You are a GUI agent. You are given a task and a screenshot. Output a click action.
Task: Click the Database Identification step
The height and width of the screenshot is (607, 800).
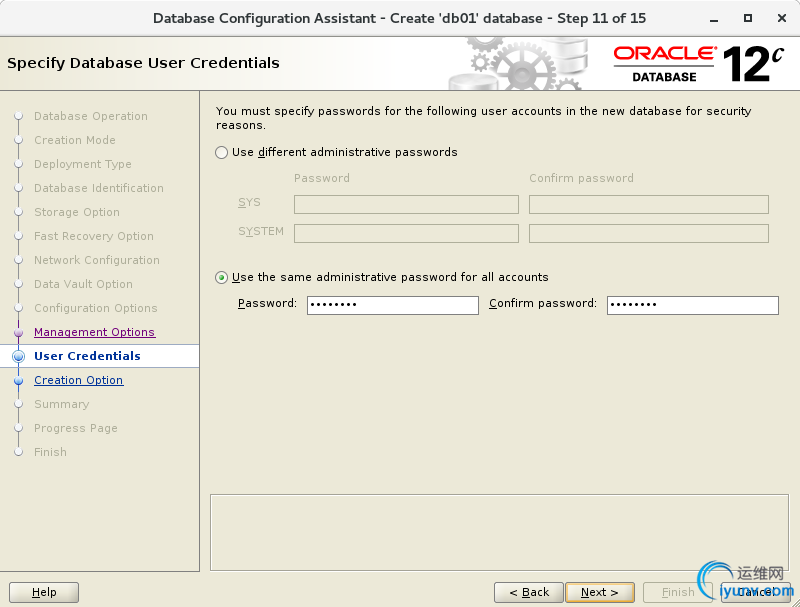pos(98,188)
